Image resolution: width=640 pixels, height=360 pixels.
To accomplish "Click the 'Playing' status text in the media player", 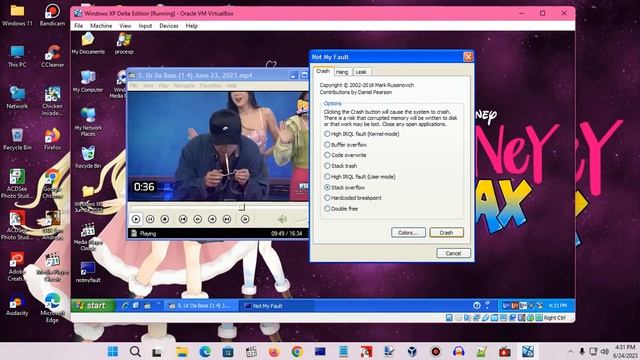I will (148, 233).
